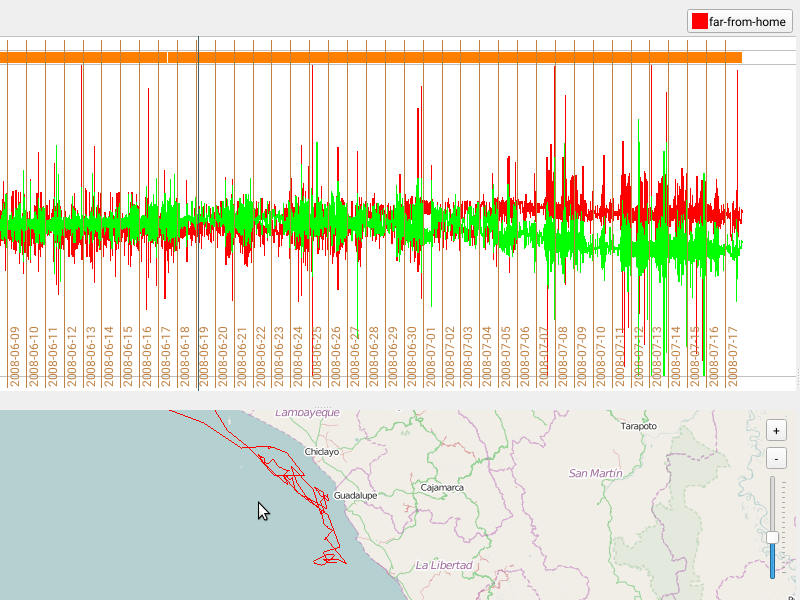Click the far-from-home legend button

[x=739, y=21]
